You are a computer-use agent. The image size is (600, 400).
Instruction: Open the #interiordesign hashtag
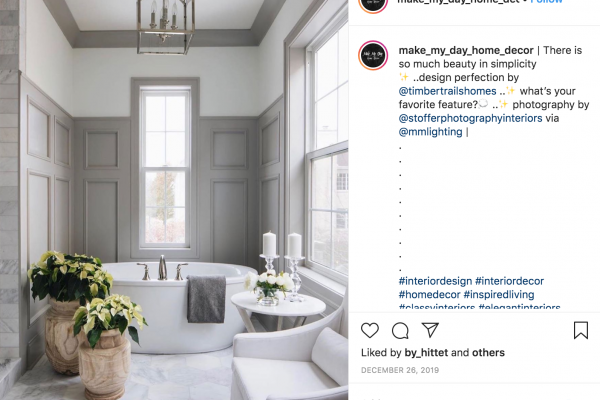tap(435, 281)
